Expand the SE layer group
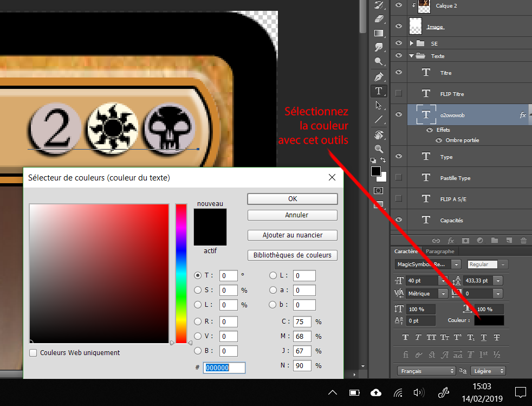The height and width of the screenshot is (406, 532). pyautogui.click(x=412, y=43)
